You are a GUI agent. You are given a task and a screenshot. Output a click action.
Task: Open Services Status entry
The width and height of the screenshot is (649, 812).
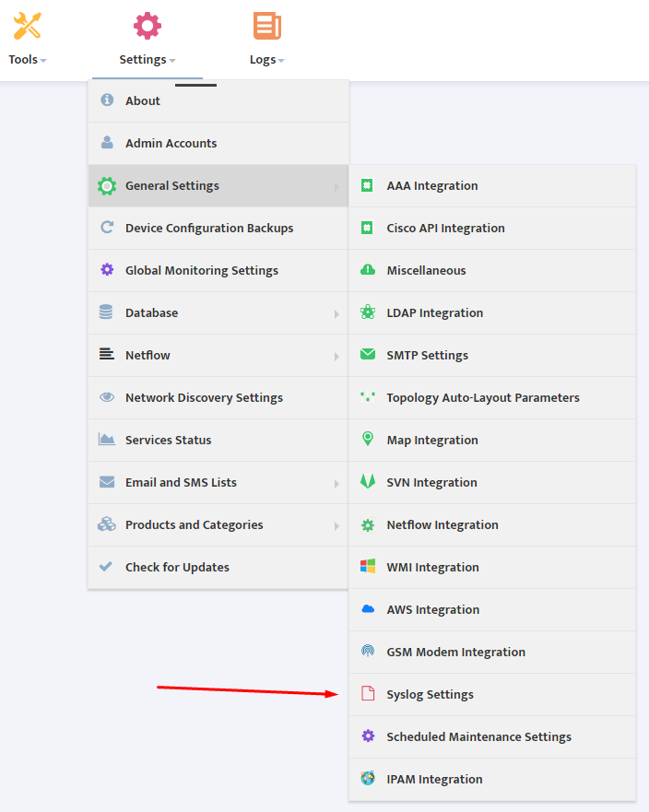218,441
